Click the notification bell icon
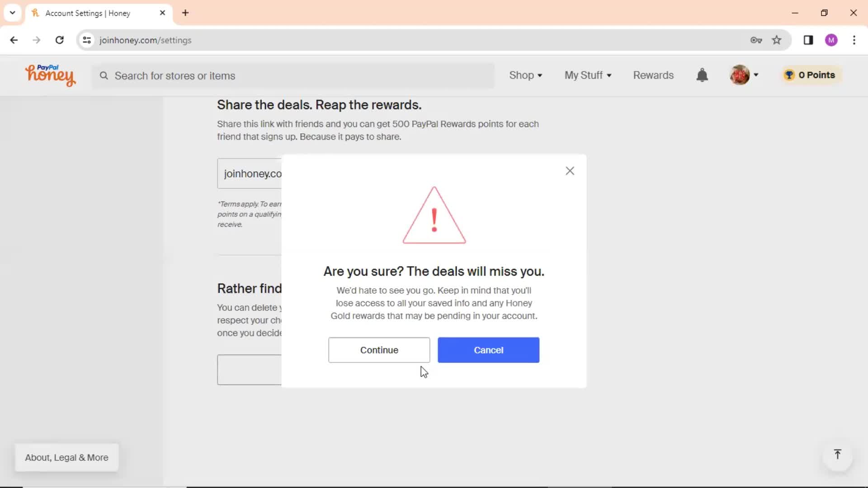The image size is (868, 488). pyautogui.click(x=703, y=75)
